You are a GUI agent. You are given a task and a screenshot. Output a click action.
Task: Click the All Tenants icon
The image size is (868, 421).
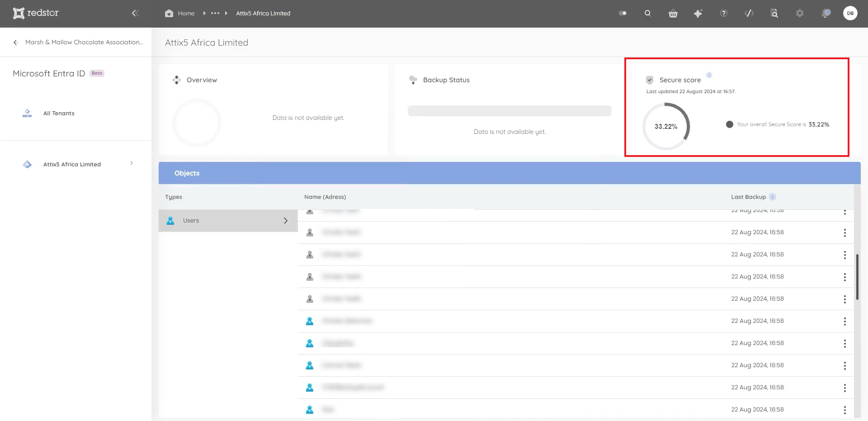27,113
